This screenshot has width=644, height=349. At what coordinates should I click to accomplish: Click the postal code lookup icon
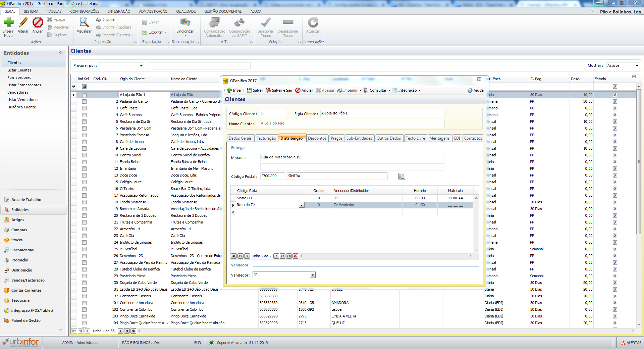pos(401,176)
